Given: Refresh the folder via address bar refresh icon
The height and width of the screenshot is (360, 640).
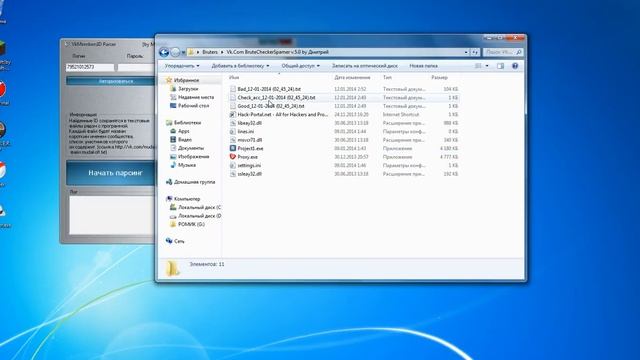Looking at the screenshot, I should click(x=475, y=52).
